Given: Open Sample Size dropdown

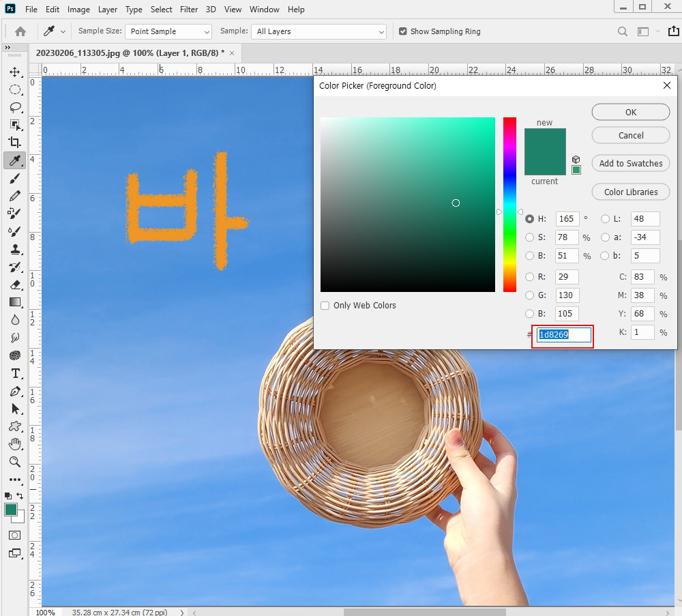Looking at the screenshot, I should tap(168, 31).
